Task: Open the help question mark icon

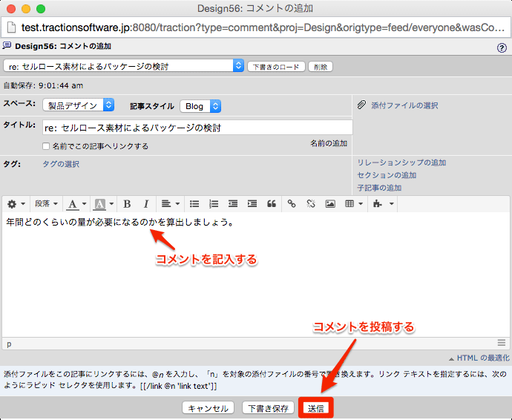Action: 502,48
